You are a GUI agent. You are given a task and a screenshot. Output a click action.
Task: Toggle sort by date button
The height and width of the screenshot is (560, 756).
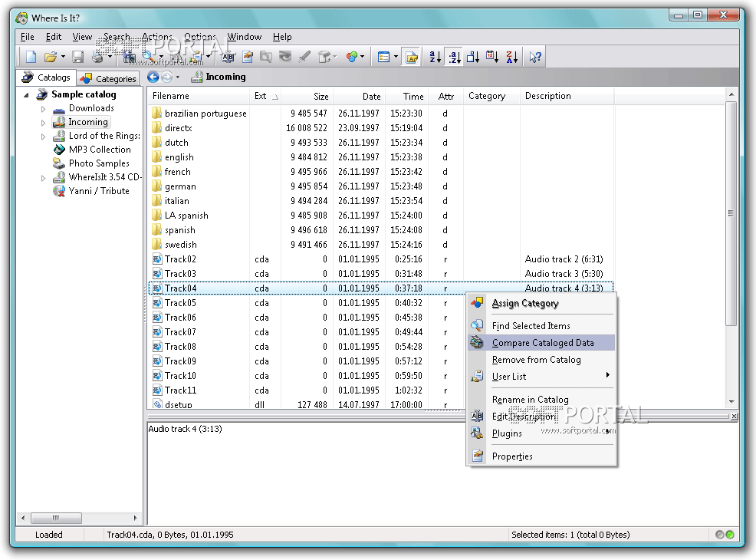[492, 57]
